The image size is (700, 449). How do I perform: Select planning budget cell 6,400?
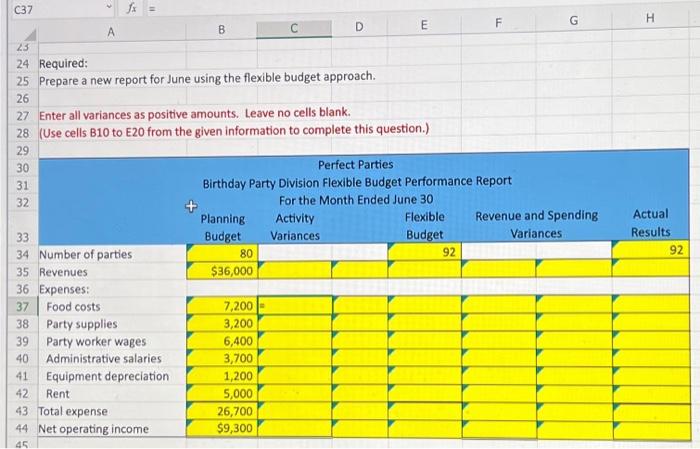[222, 341]
